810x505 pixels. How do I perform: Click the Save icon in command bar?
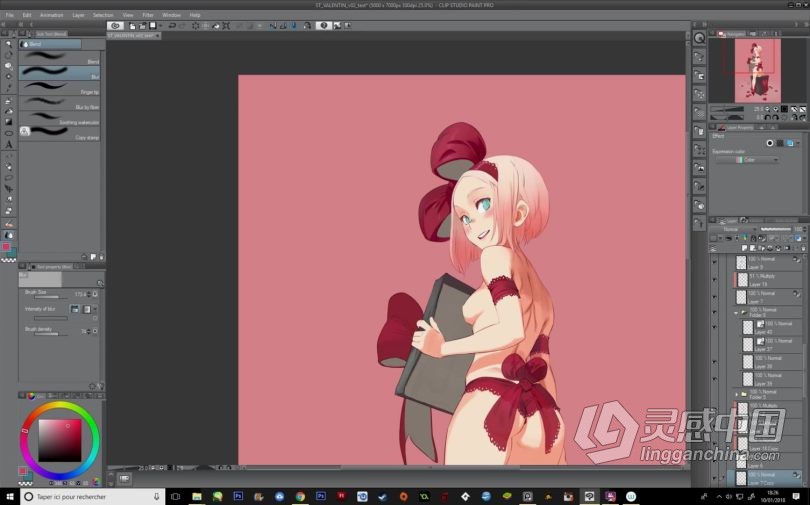[x=153, y=25]
